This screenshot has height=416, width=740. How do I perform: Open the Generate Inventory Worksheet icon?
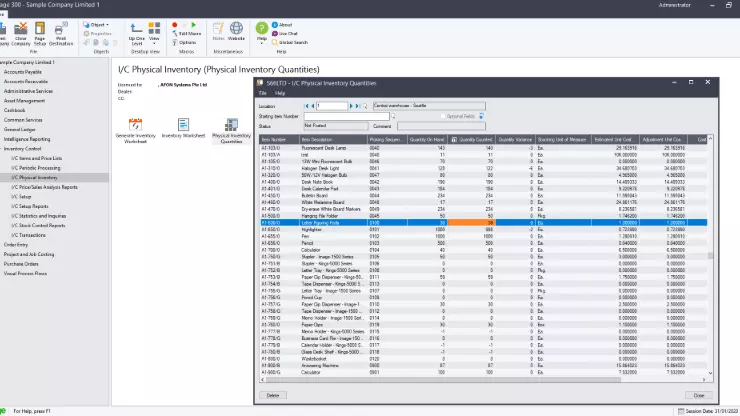pos(135,130)
